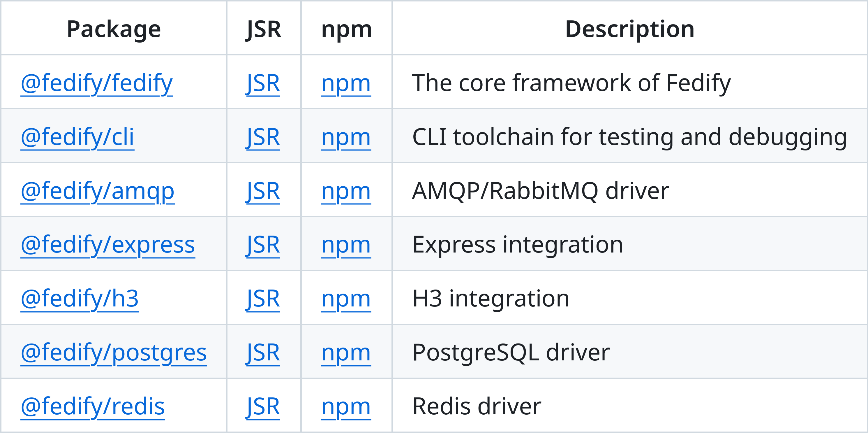The width and height of the screenshot is (868, 433).
Task: Open the @fedify/redis package link
Action: click(93, 406)
